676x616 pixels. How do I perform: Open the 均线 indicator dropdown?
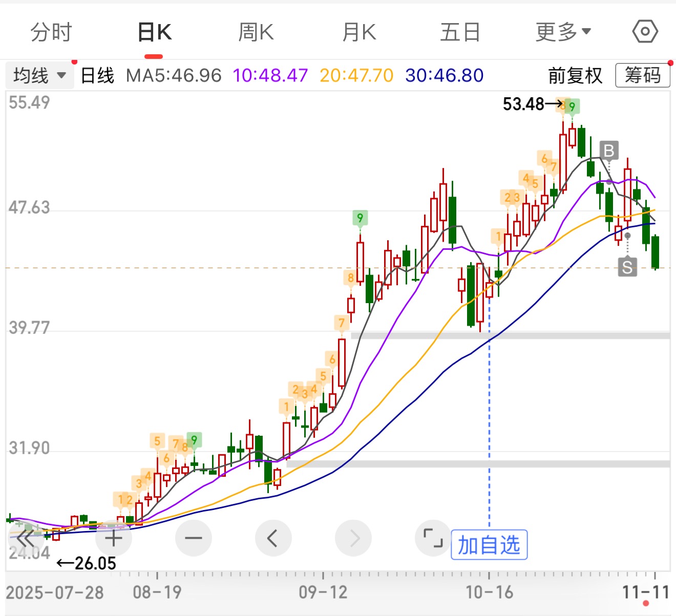coord(39,76)
